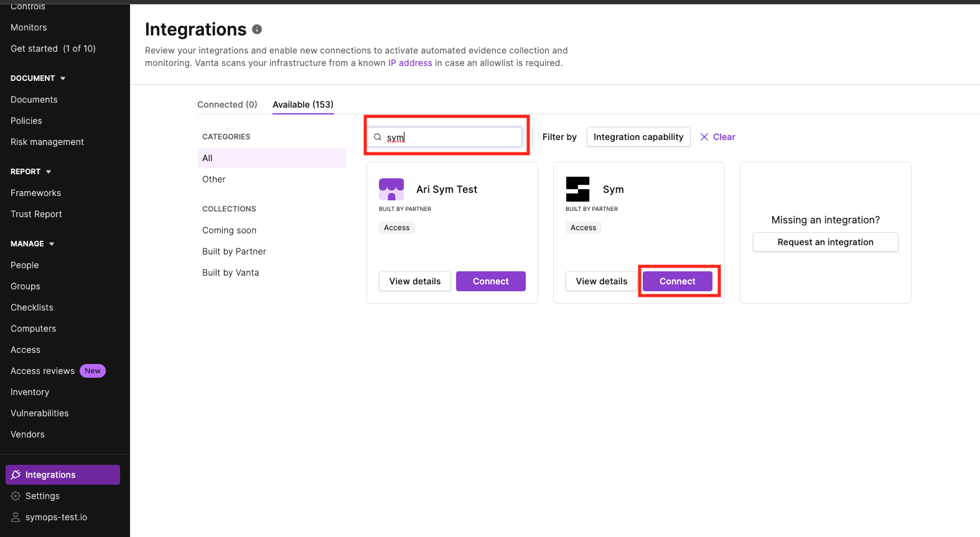Screen dimensions: 980x537
Task: Click the Integrations plug icon in sidebar
Action: tap(16, 475)
